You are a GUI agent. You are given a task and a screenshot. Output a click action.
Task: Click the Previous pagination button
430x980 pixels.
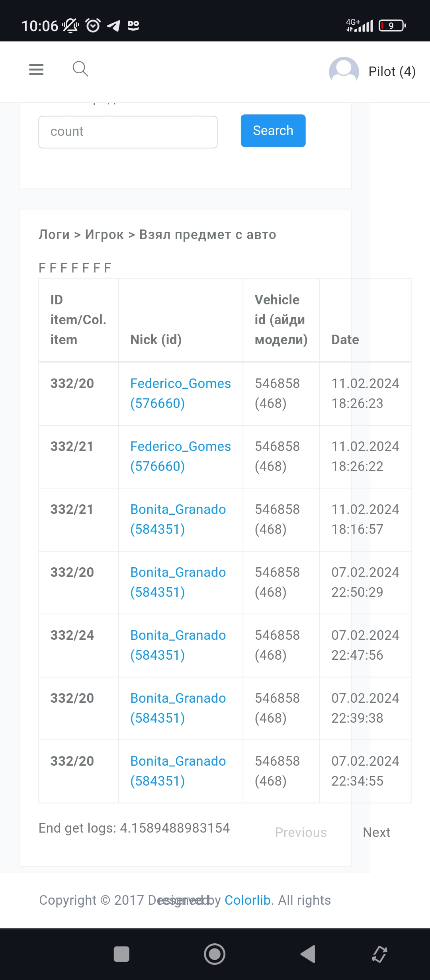[301, 832]
